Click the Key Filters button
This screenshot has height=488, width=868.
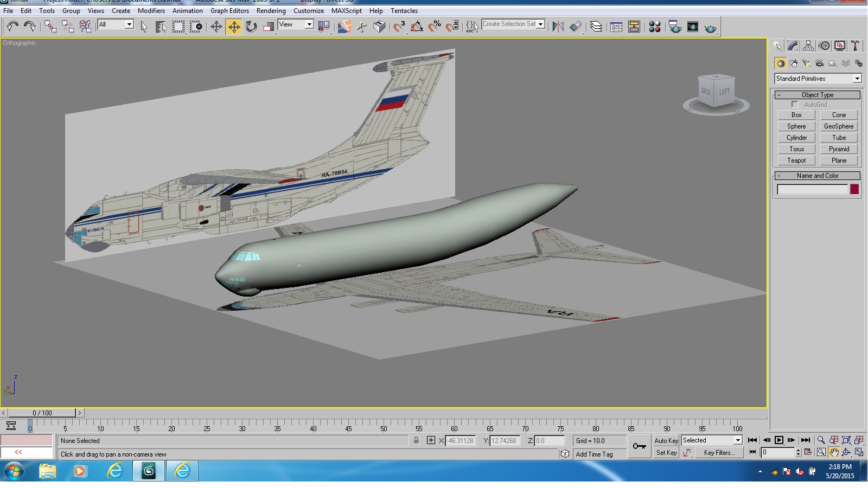click(x=719, y=453)
